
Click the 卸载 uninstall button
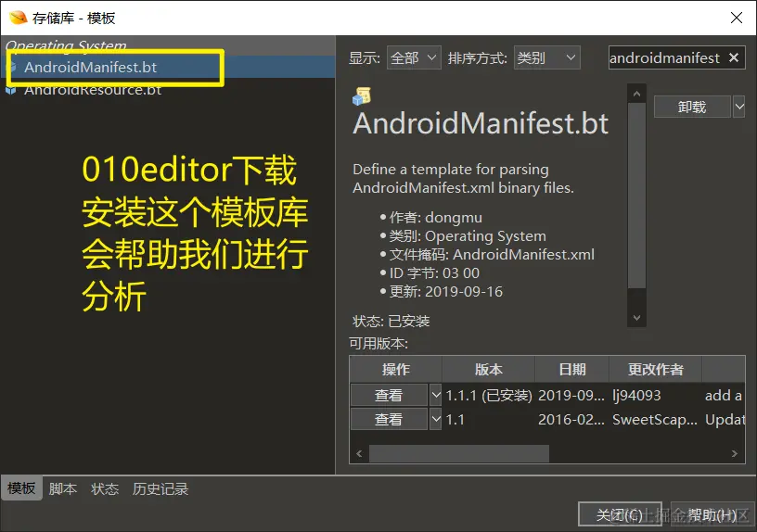coord(692,107)
